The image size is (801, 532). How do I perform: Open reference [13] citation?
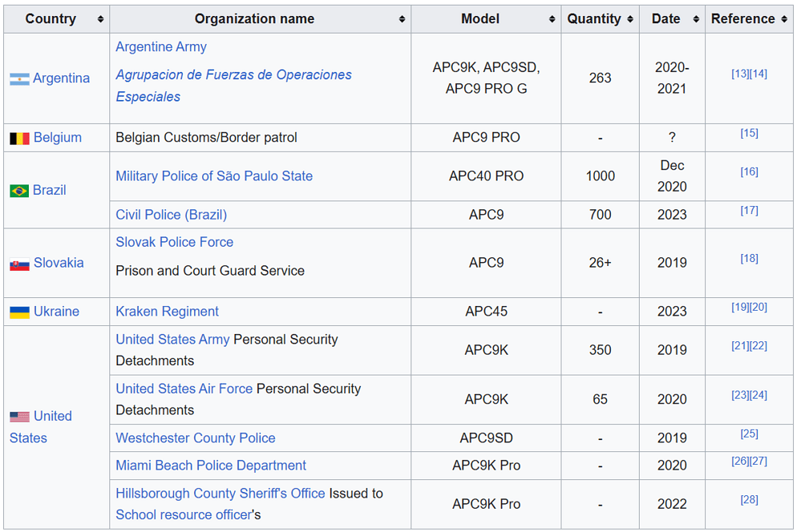coord(740,74)
